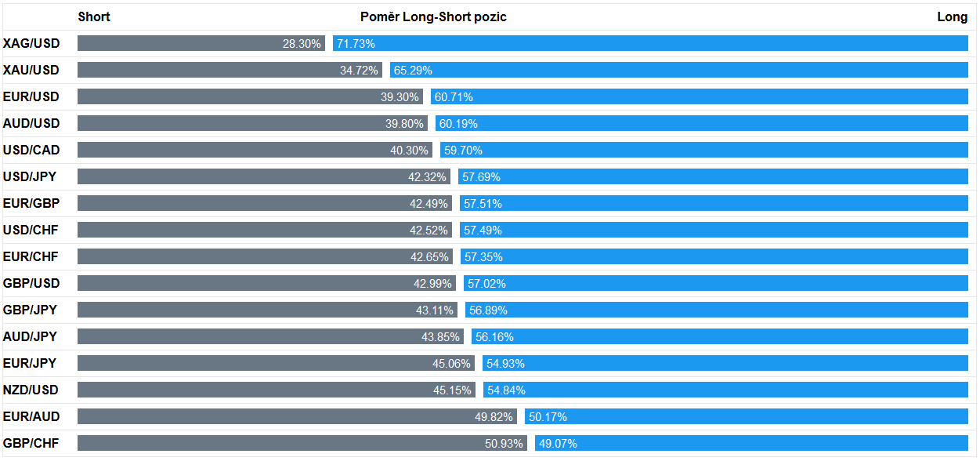This screenshot has height=461, width=980.
Task: Click the 71.73% long bar for XAG/USD
Action: point(650,44)
